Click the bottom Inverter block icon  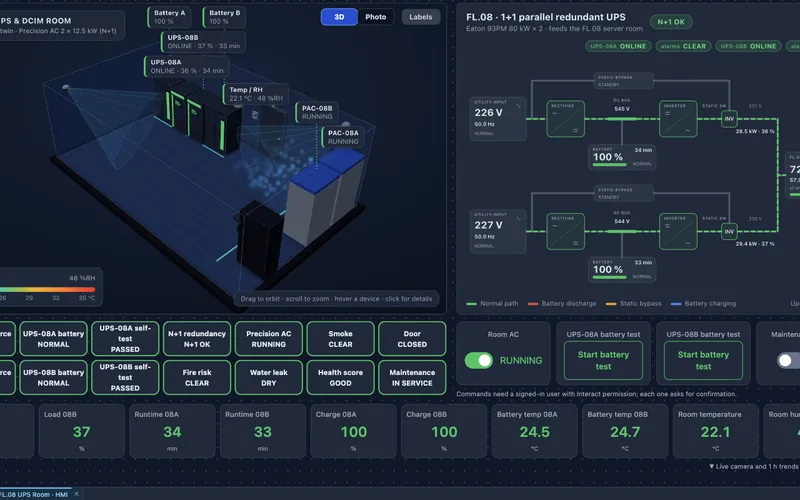678,231
